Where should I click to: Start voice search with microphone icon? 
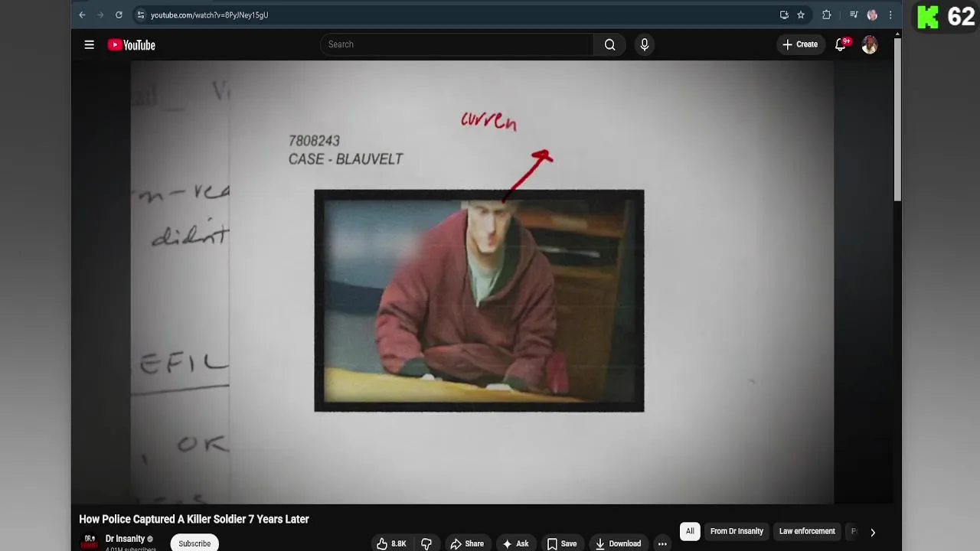point(645,44)
